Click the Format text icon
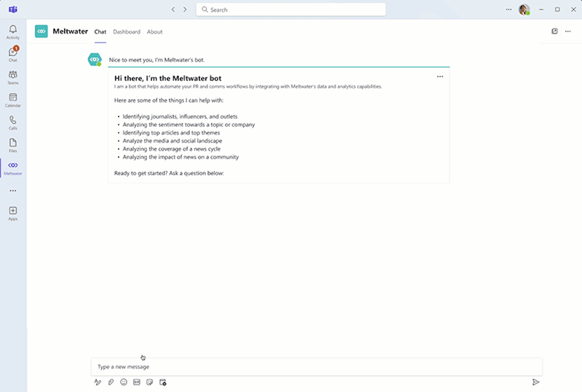The height and width of the screenshot is (392, 582). [98, 382]
